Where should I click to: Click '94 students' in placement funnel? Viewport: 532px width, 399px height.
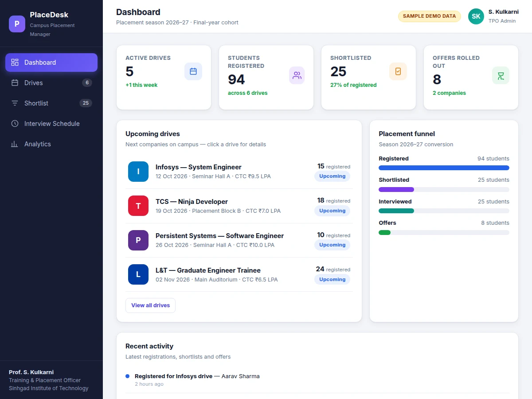click(x=493, y=159)
